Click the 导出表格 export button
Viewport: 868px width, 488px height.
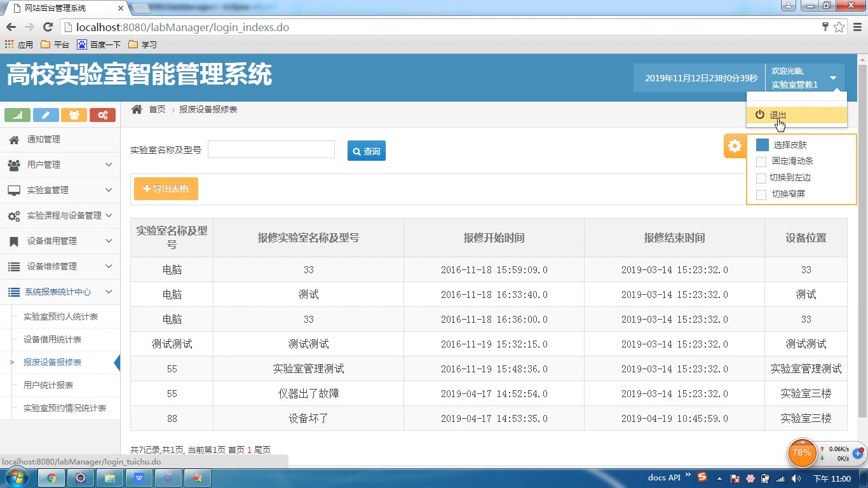pos(165,189)
